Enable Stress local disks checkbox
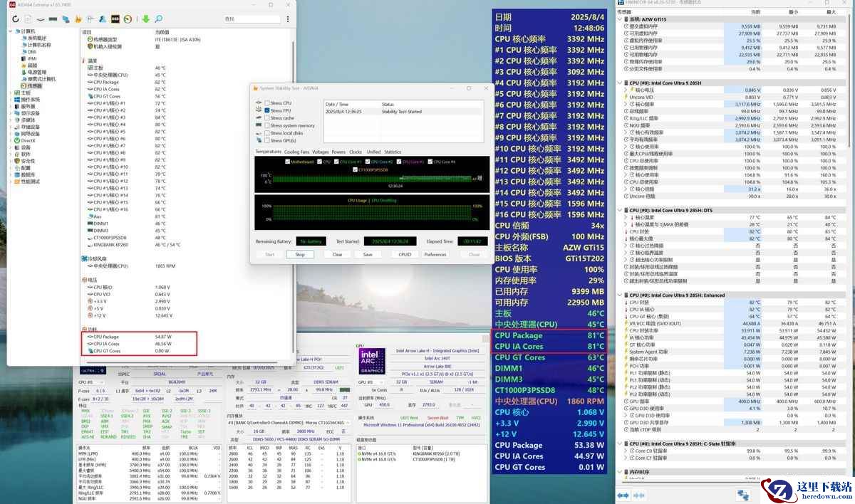Viewport: 855px width, 504px height. pyautogui.click(x=267, y=133)
